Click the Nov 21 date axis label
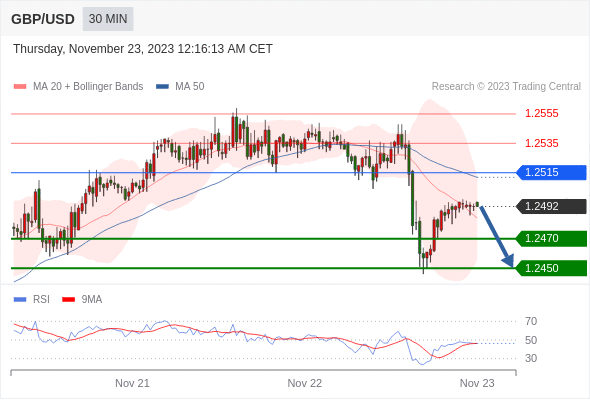Viewport: 590px width, 400px height. click(x=132, y=383)
